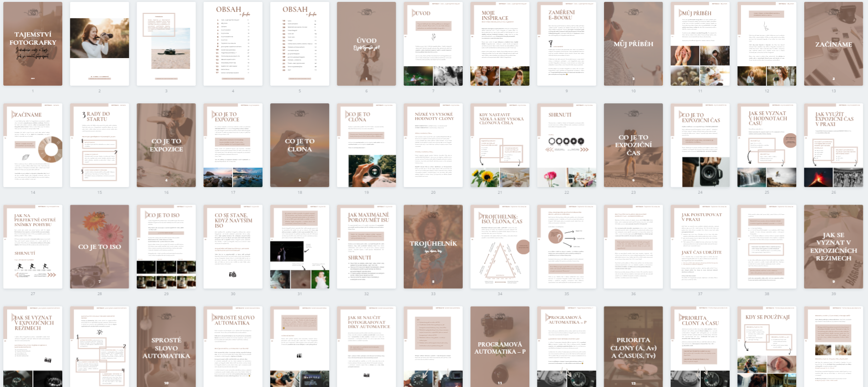This screenshot has width=868, height=387.
Task: Open 'Programová automatika – P' chapter cover thumbnail
Action: 500,347
